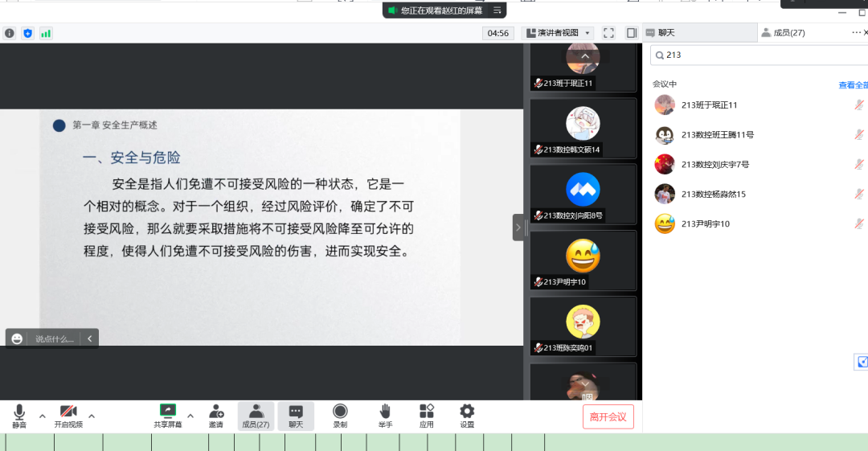Viewport: 868px width, 451px height.
Task: Click the blue security shield icon
Action: coord(28,33)
